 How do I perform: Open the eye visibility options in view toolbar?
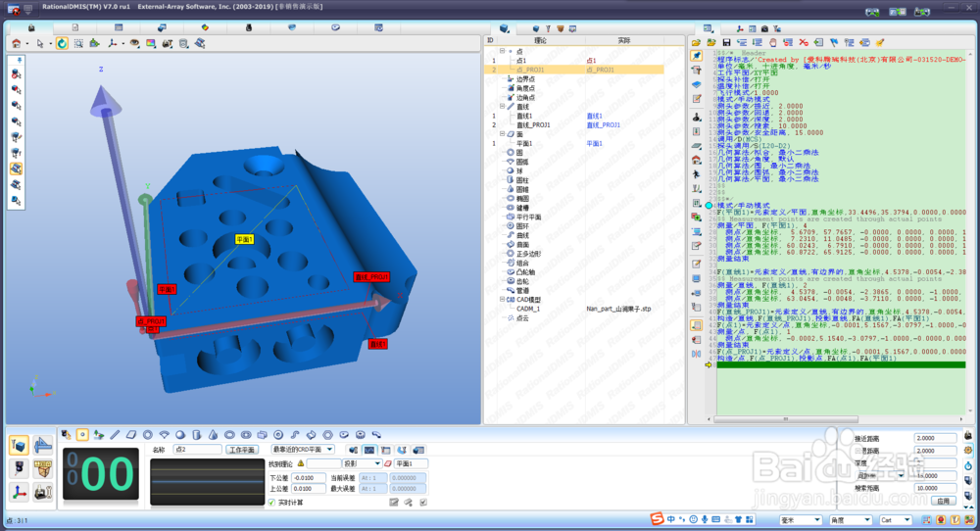tap(133, 43)
